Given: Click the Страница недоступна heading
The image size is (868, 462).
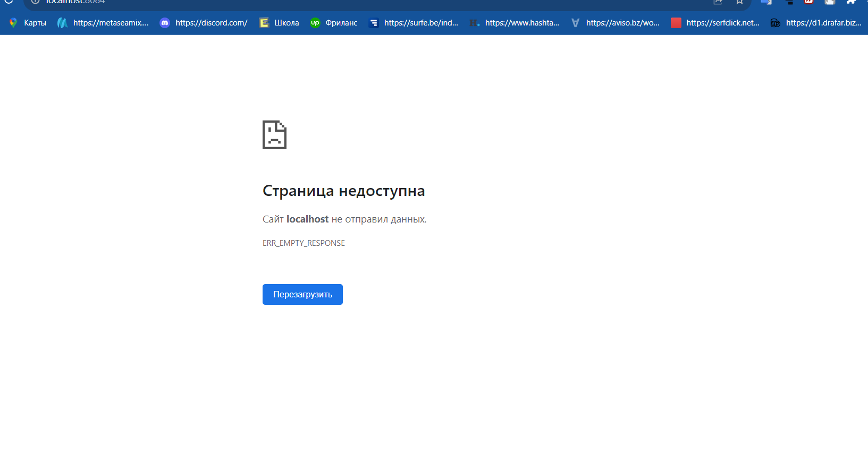Looking at the screenshot, I should [344, 191].
